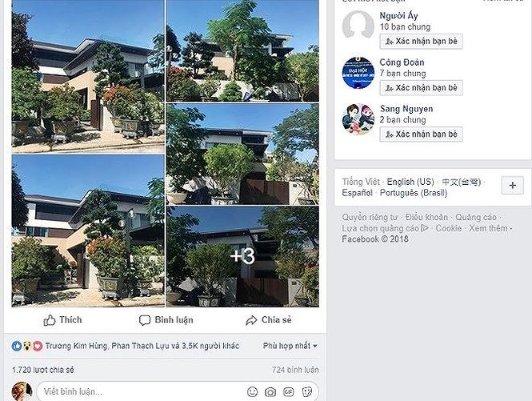Insert a GIF using the GIF icon

click(288, 392)
